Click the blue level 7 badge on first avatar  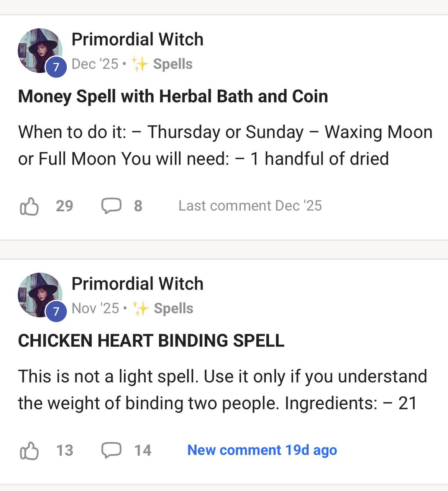pos(56,65)
